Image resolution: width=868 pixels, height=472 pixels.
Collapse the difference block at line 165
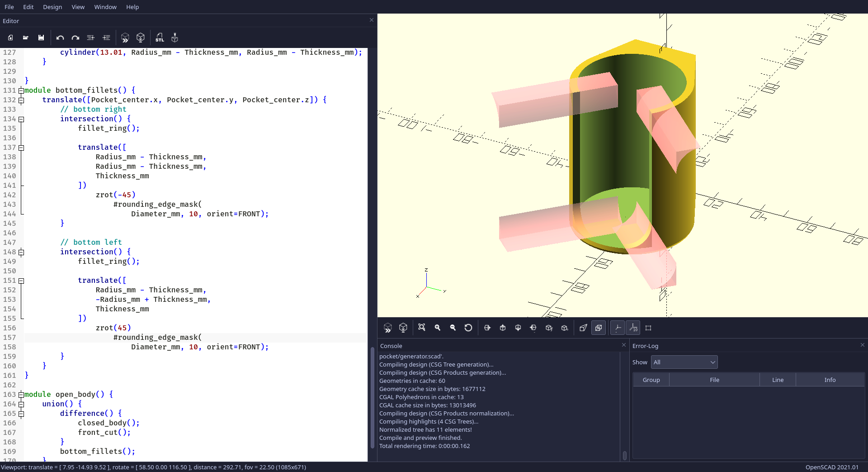coord(21,414)
